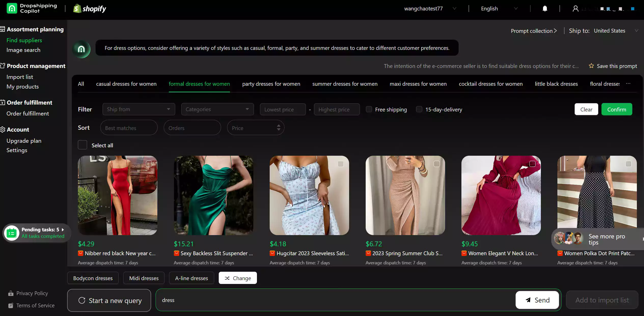Screen dimensions: 644x316
Task: Open the wangchaotest77 store dropdown
Action: [430, 9]
